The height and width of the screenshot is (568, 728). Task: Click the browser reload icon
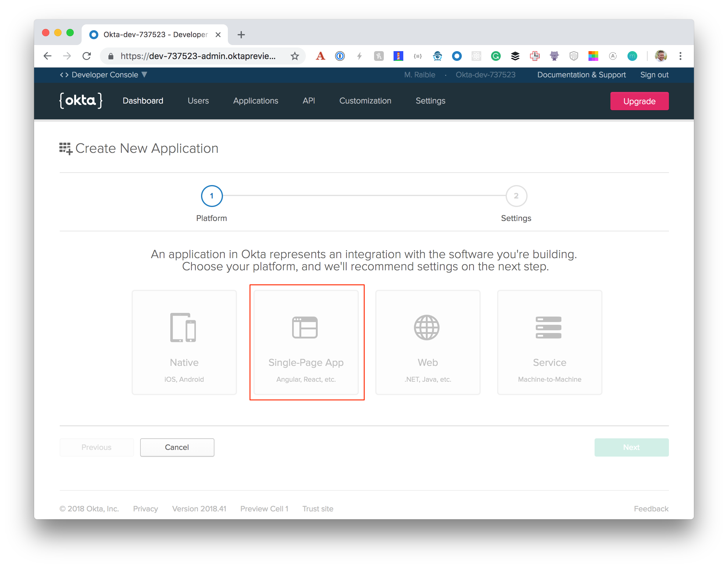[x=87, y=56]
